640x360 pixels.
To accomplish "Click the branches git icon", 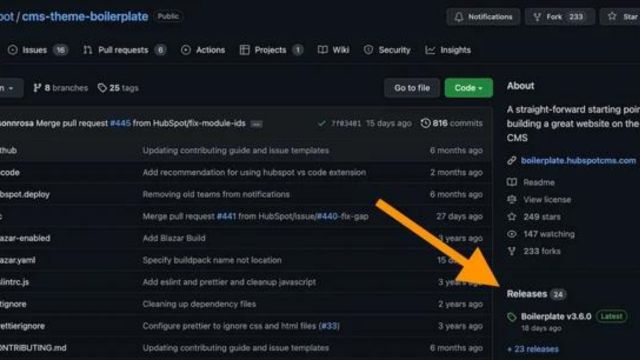I will pyautogui.click(x=37, y=88).
